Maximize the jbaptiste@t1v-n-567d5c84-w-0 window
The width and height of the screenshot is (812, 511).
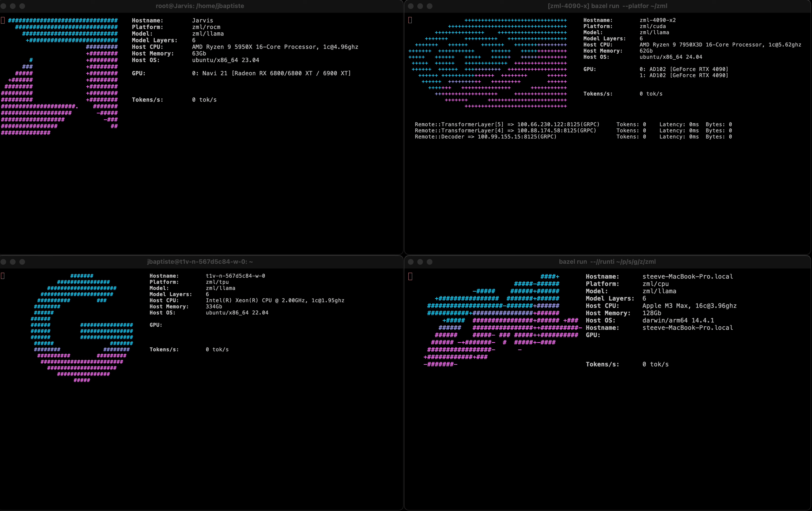tap(22, 262)
